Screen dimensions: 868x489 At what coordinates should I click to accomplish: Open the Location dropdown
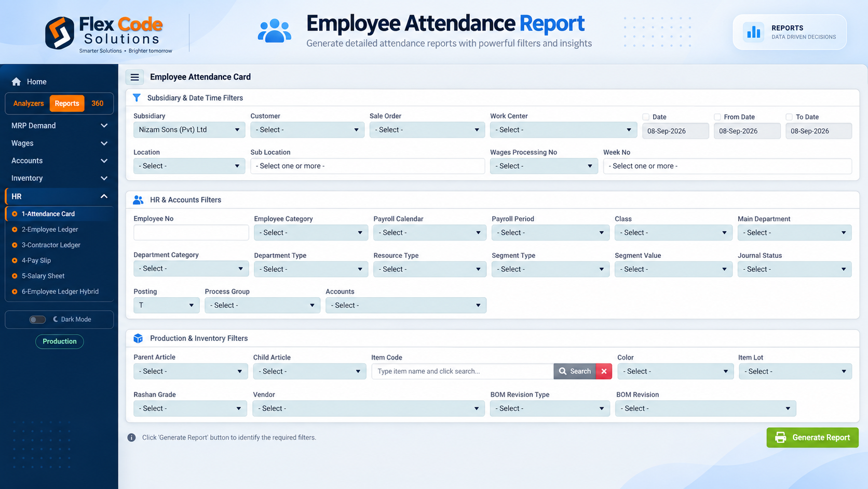coord(189,166)
